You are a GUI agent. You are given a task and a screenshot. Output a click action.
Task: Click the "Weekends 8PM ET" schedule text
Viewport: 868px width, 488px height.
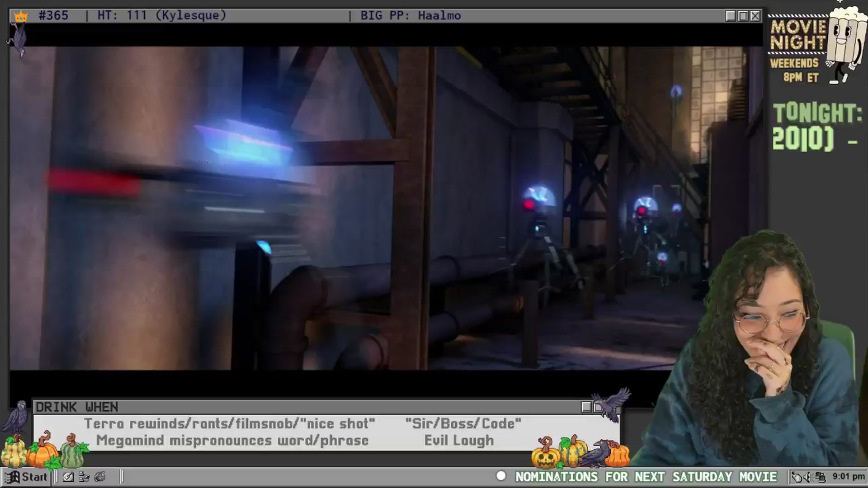click(x=794, y=70)
